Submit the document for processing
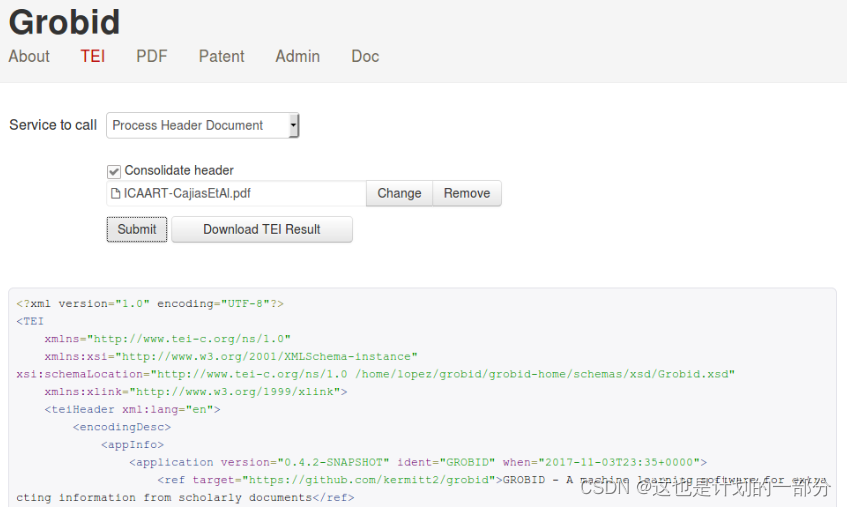The width and height of the screenshot is (847, 507). (137, 229)
